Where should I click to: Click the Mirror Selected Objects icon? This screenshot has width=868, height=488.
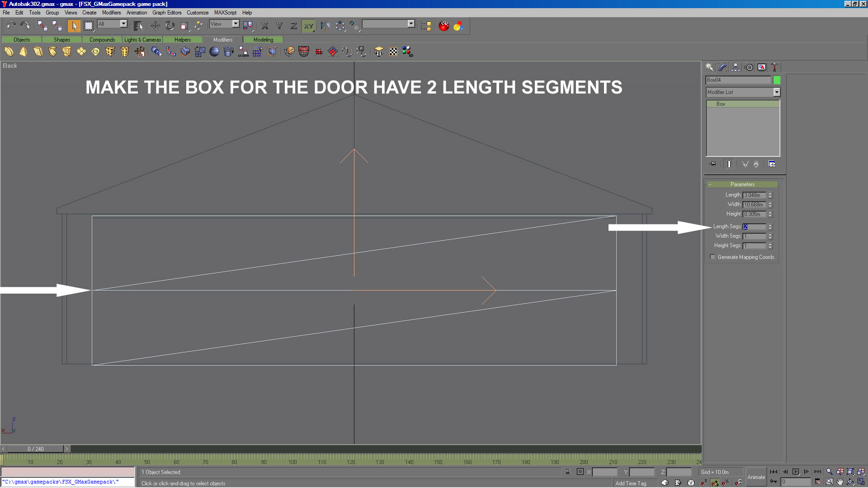point(325,26)
